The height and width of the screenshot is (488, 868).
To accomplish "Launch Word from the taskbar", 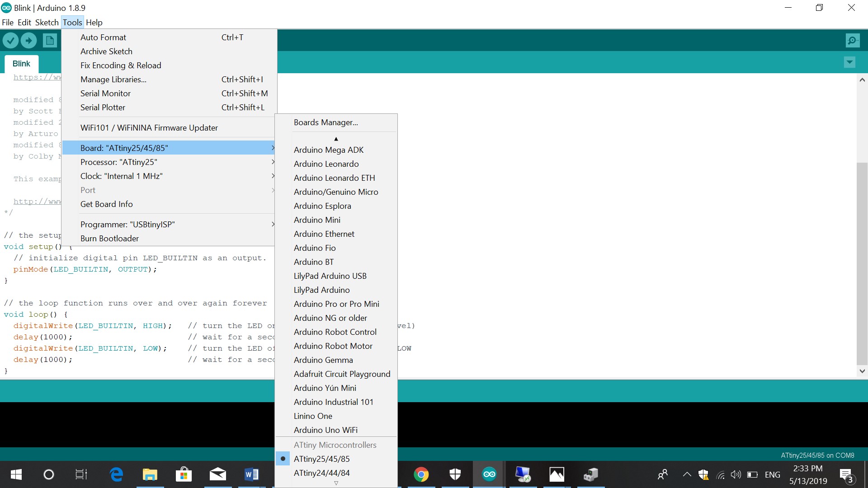I will pos(251,474).
